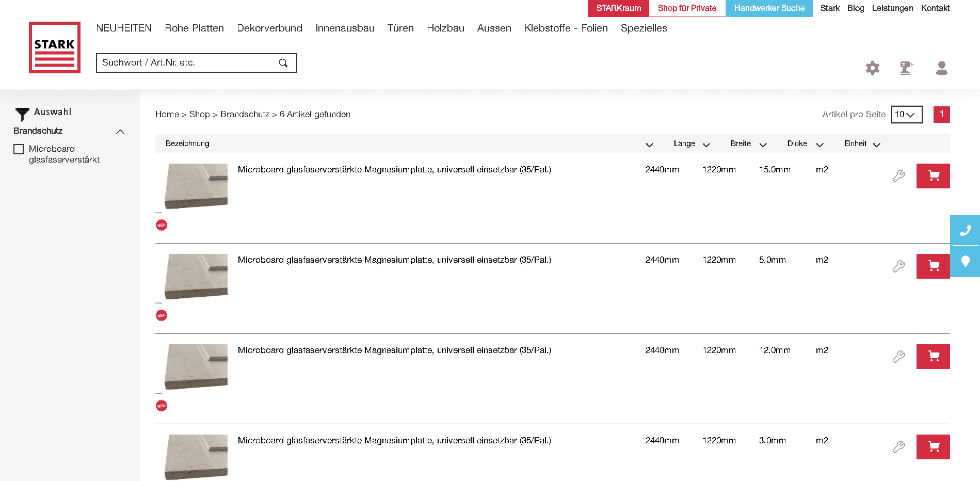Sort by Bezeichnung column chevron

click(x=650, y=145)
